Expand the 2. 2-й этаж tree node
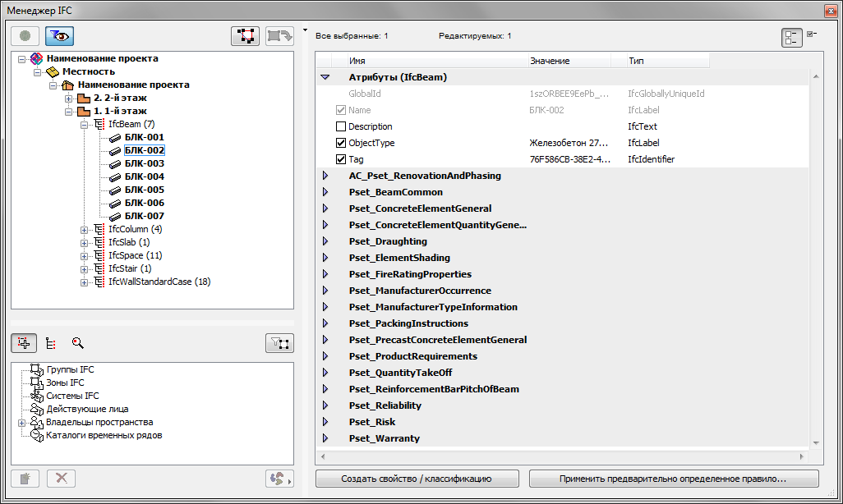Viewport: 843px width, 504px height. (69, 99)
